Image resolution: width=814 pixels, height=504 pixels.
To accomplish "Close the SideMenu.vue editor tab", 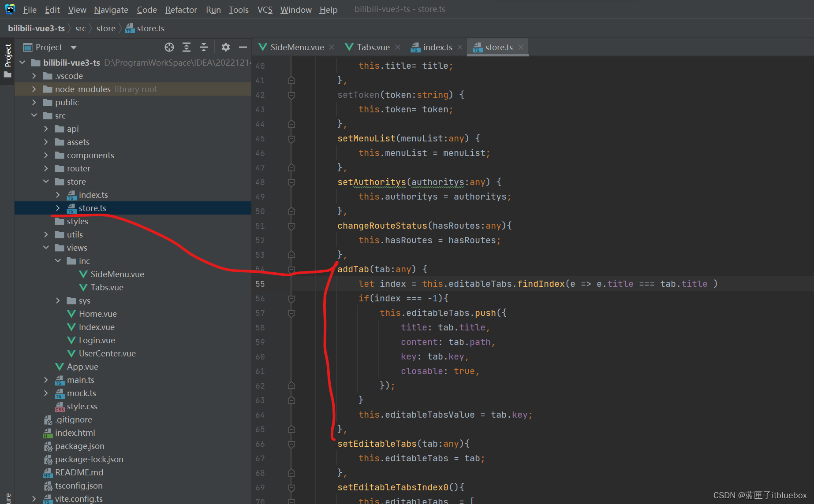I will click(x=332, y=47).
